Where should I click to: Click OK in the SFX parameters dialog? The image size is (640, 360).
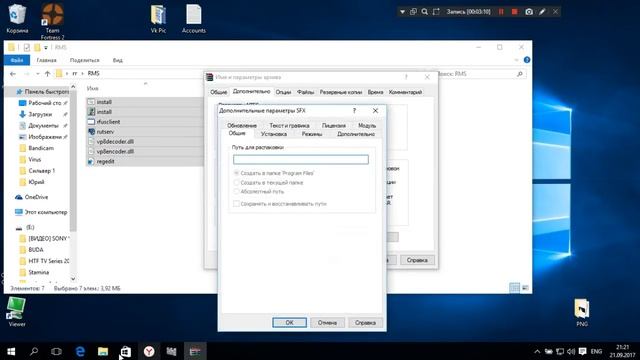click(x=289, y=322)
